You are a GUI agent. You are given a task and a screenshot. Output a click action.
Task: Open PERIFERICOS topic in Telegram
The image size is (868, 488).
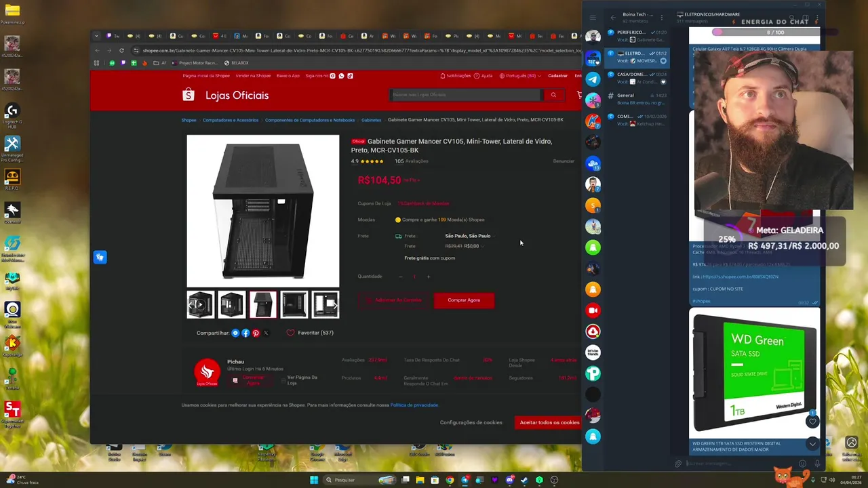tap(637, 36)
